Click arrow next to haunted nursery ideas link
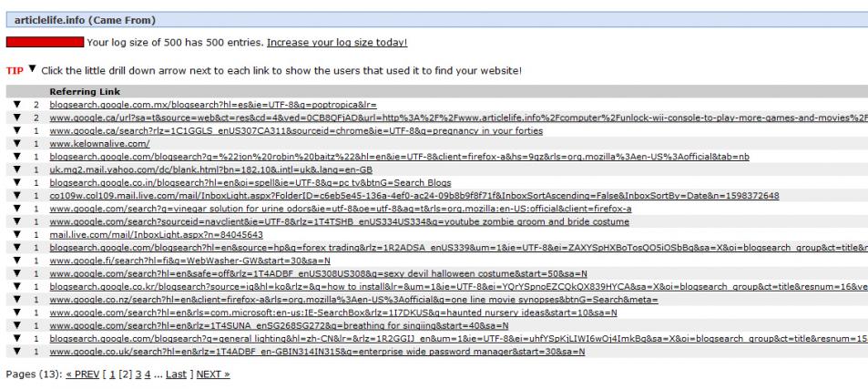Screen dimensions: 868x389 tap(16, 312)
